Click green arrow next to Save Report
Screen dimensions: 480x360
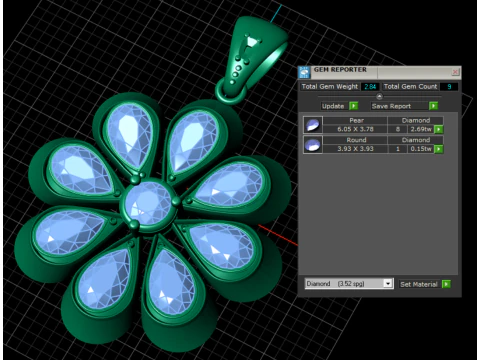pyautogui.click(x=433, y=106)
